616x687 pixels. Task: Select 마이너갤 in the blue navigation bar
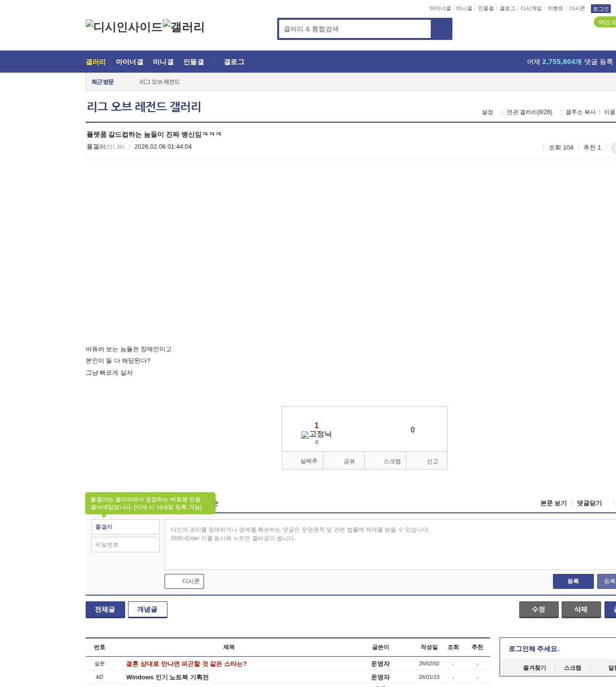coord(129,62)
